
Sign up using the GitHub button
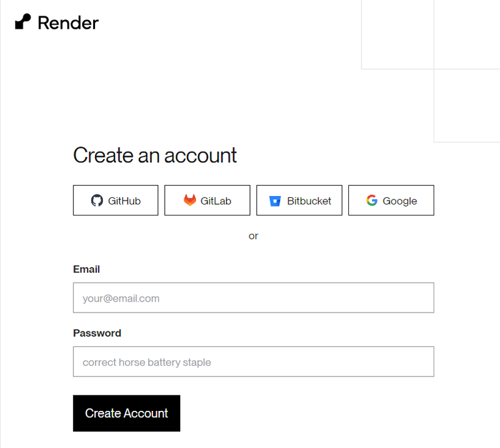tap(115, 201)
